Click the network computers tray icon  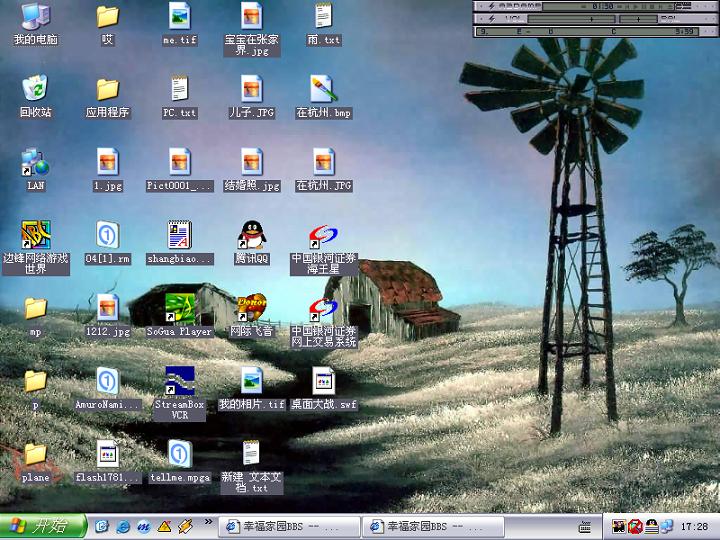pos(667,526)
